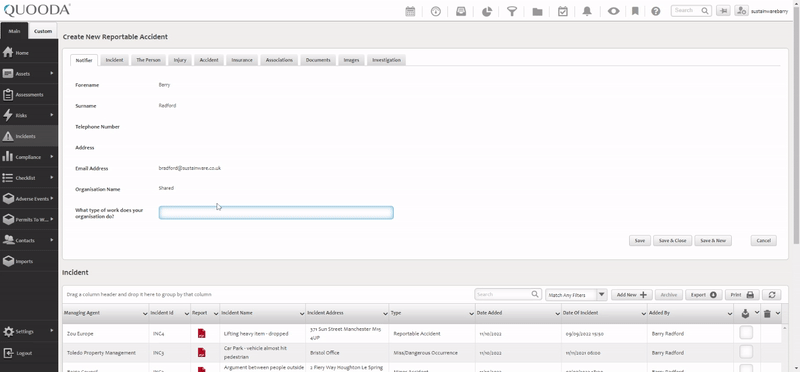This screenshot has height=372, width=800.
Task: Click the archive column header icon in grid
Action: click(x=745, y=313)
